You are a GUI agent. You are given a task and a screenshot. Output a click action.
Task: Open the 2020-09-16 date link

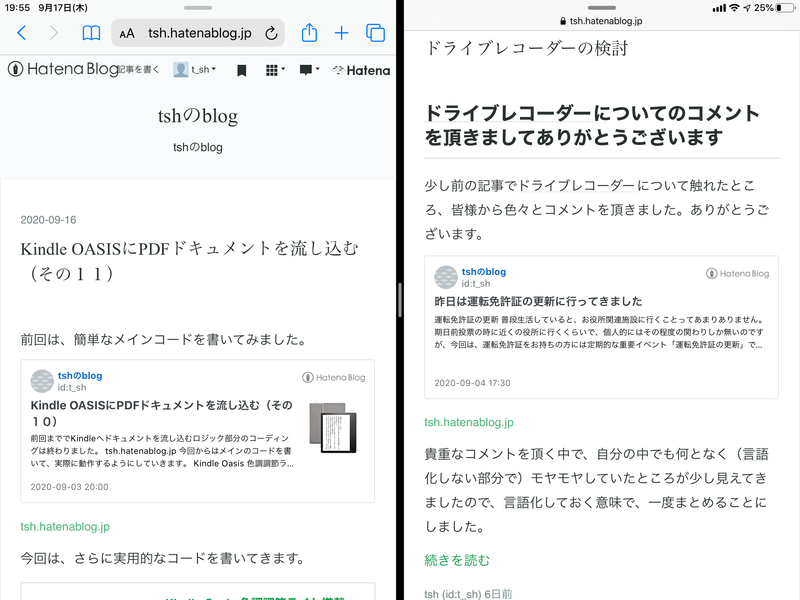click(48, 220)
